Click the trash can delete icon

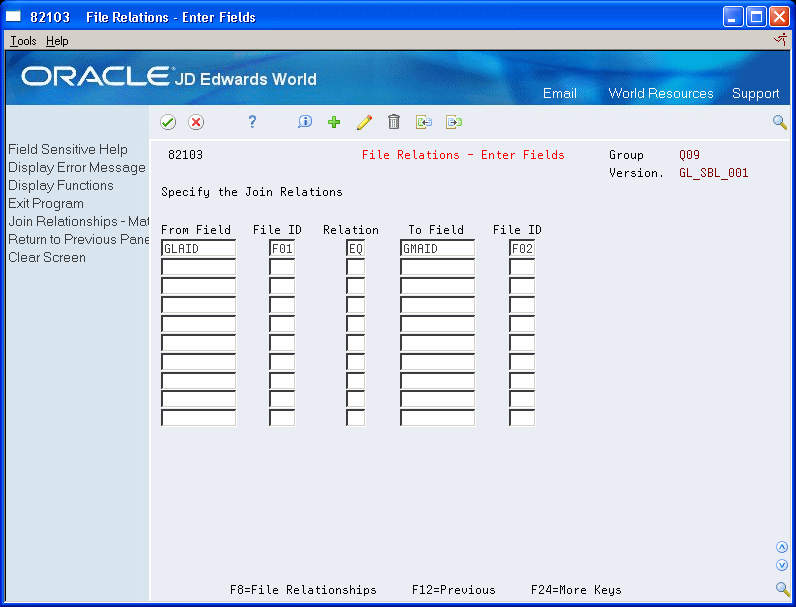[394, 122]
